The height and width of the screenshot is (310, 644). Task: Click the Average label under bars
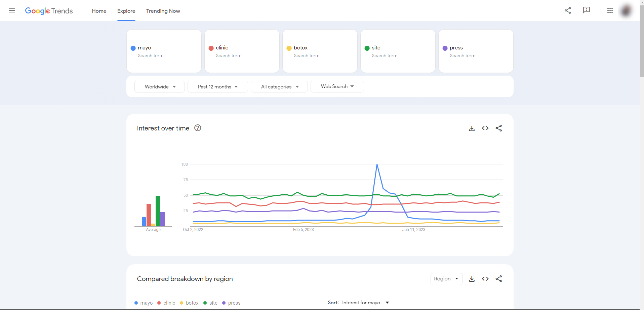click(153, 230)
